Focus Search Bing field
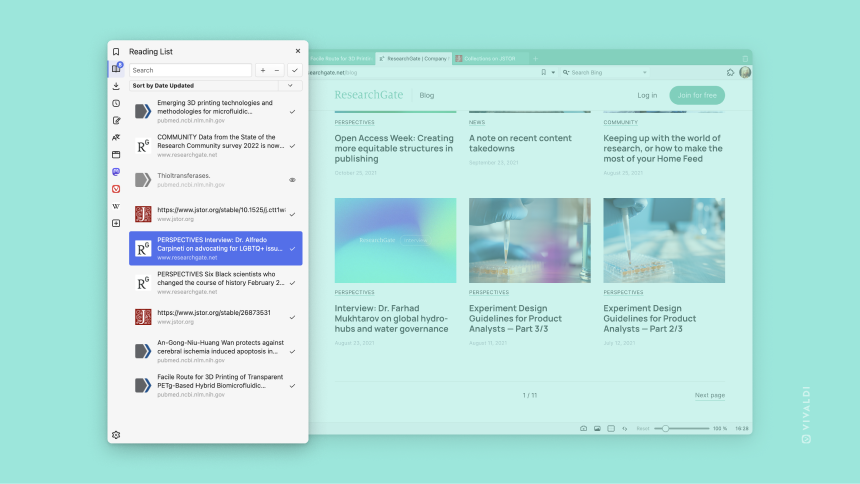This screenshot has width=860, height=484. click(x=606, y=72)
